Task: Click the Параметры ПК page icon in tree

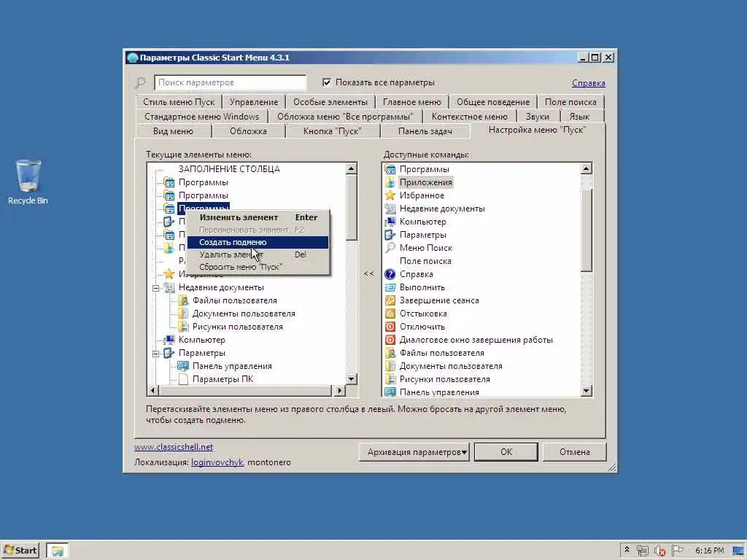Action: [x=183, y=379]
